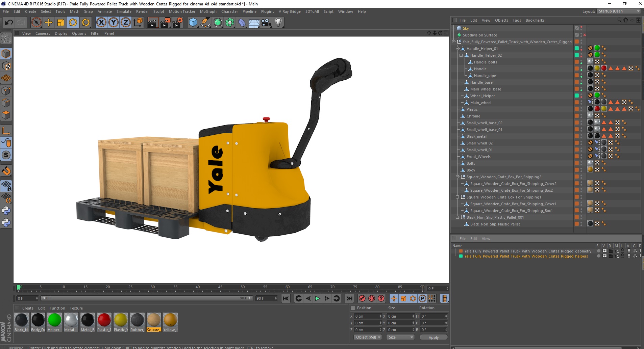The width and height of the screenshot is (644, 349).
Task: Open the array modeling objects icon
Action: pos(230,22)
